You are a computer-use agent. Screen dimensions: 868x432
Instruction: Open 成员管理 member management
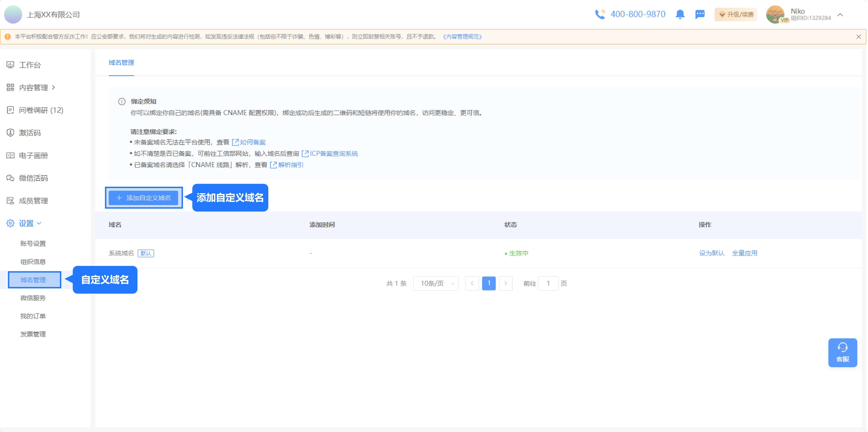(x=10, y=200)
